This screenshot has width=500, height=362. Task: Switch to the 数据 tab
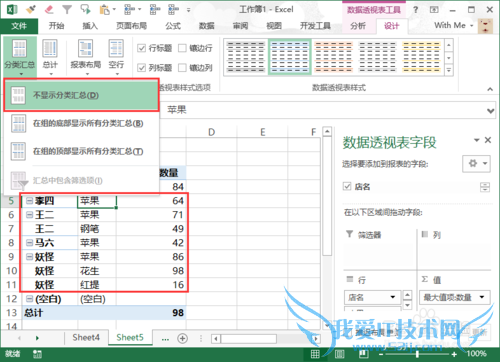tap(207, 26)
